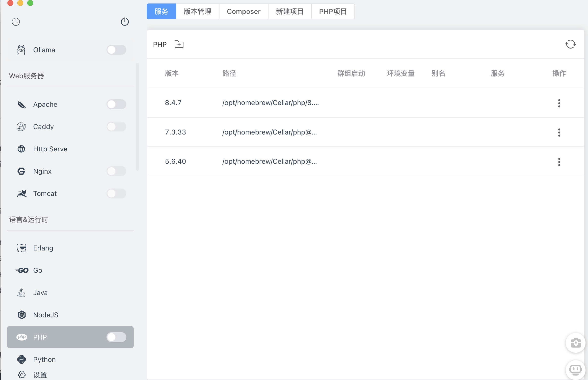588x380 pixels.
Task: Click the Python snake icon
Action: [22, 359]
